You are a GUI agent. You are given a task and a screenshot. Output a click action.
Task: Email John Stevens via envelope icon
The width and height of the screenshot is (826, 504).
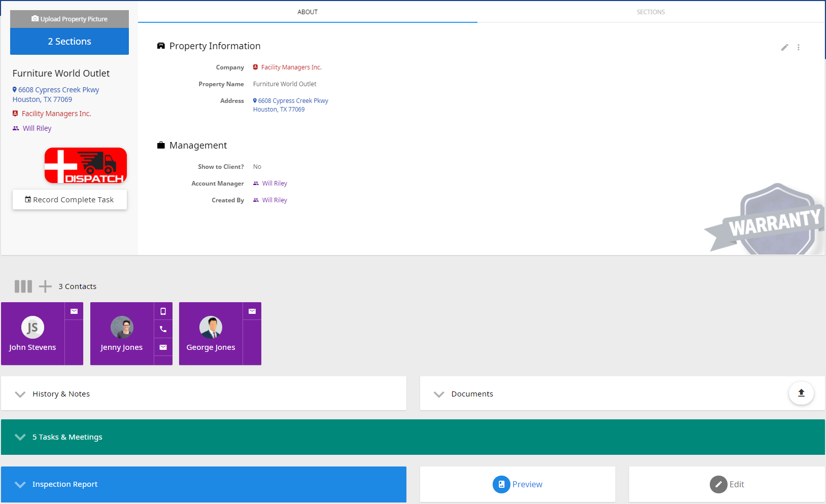coord(74,311)
